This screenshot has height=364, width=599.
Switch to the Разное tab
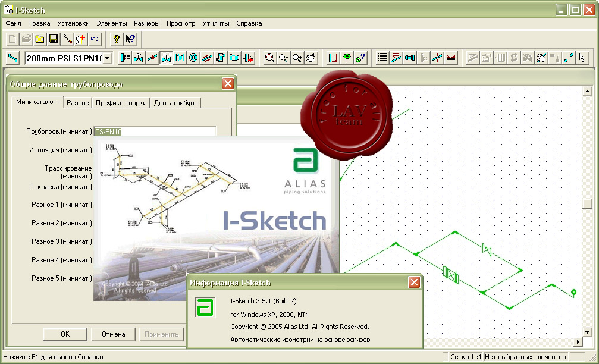click(77, 103)
